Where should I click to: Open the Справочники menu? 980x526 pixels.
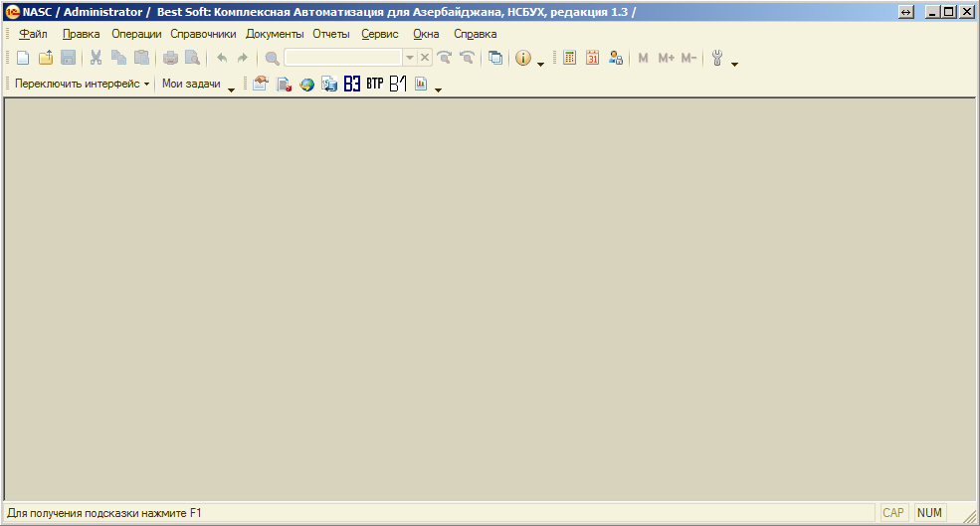pos(203,34)
